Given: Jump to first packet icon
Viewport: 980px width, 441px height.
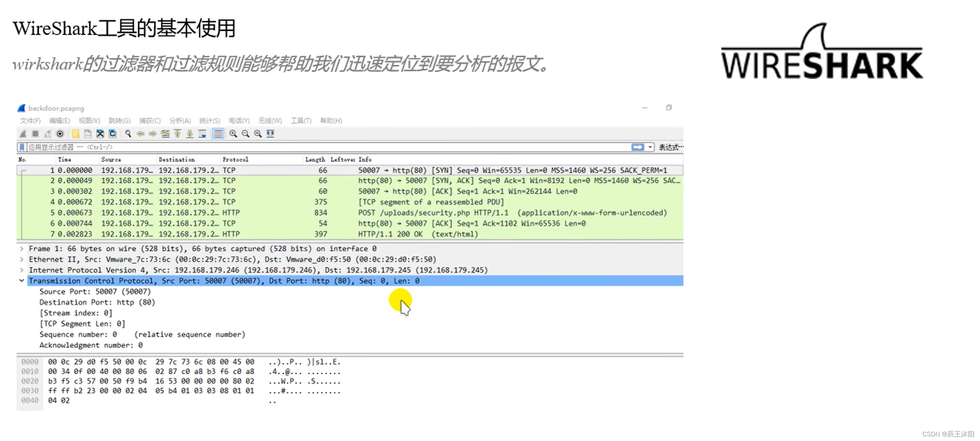Looking at the screenshot, I should [x=177, y=134].
